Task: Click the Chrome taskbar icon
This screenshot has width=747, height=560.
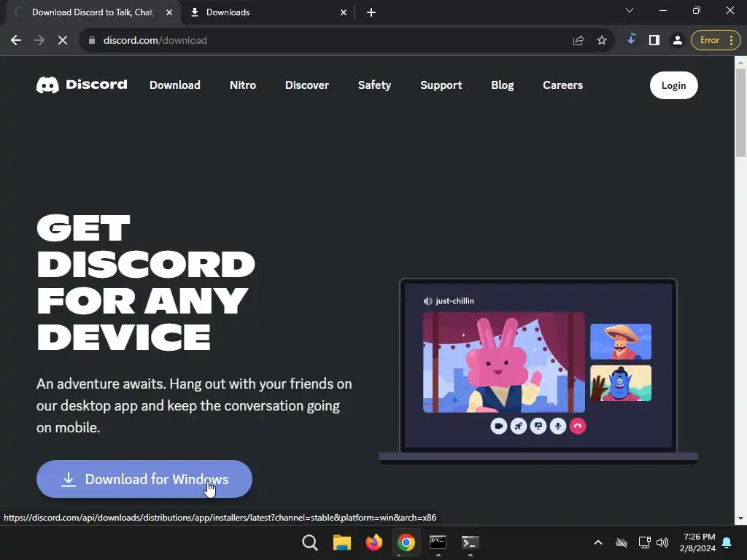Action: (x=406, y=542)
